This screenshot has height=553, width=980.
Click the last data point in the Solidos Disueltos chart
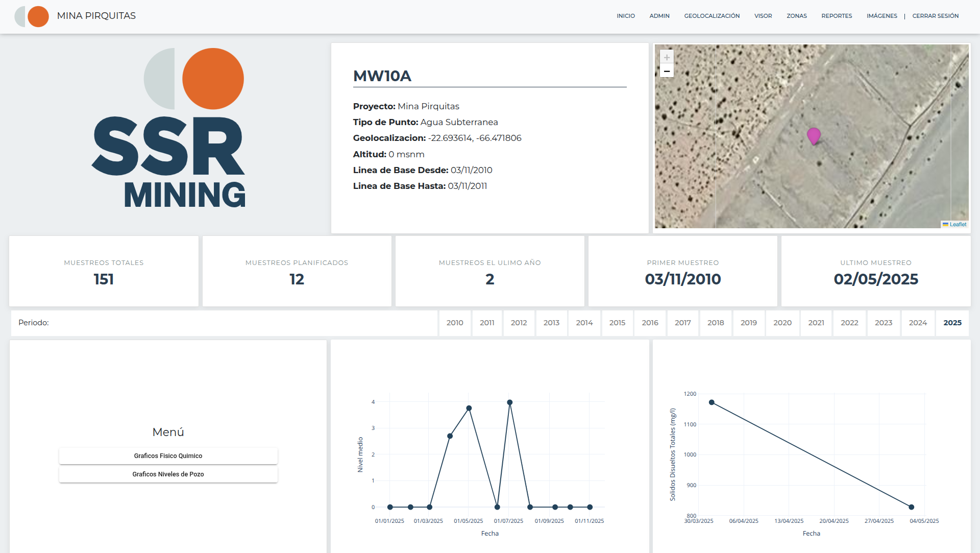[911, 507]
